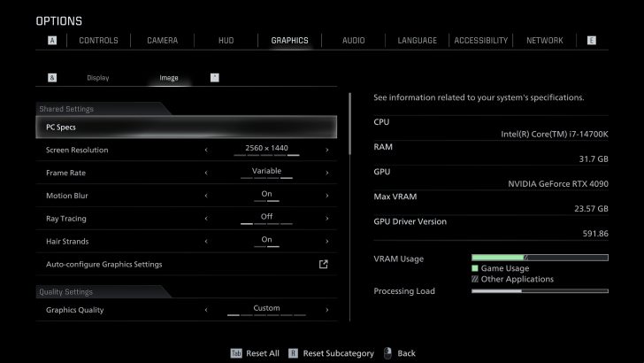Advance Screen Resolution with its right arrow
Screen dimensions: 644x363
(326, 150)
